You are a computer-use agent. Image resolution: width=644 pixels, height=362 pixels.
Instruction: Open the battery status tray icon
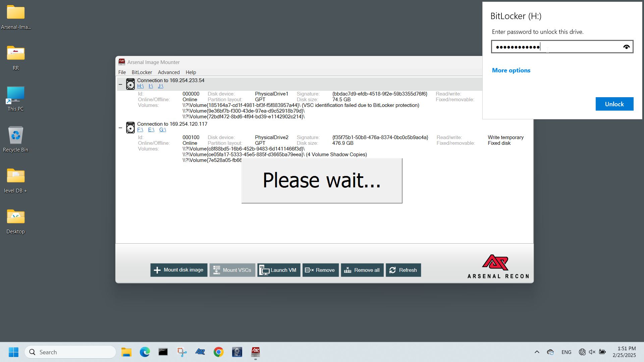click(x=602, y=352)
